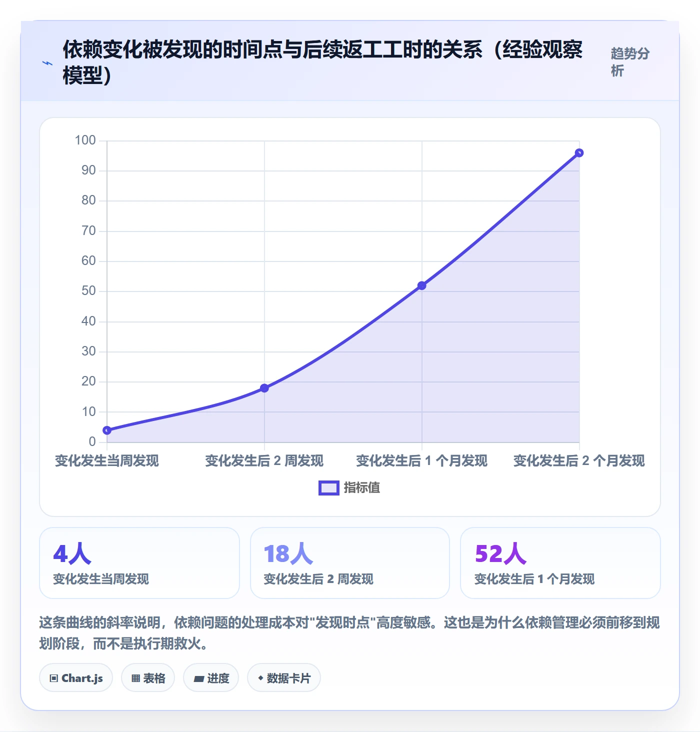
Task: Click the chart title heading text
Action: click(323, 62)
